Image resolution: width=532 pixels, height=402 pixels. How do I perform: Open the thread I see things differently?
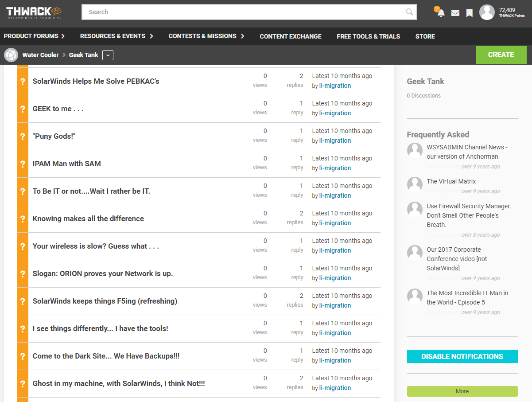(x=101, y=328)
